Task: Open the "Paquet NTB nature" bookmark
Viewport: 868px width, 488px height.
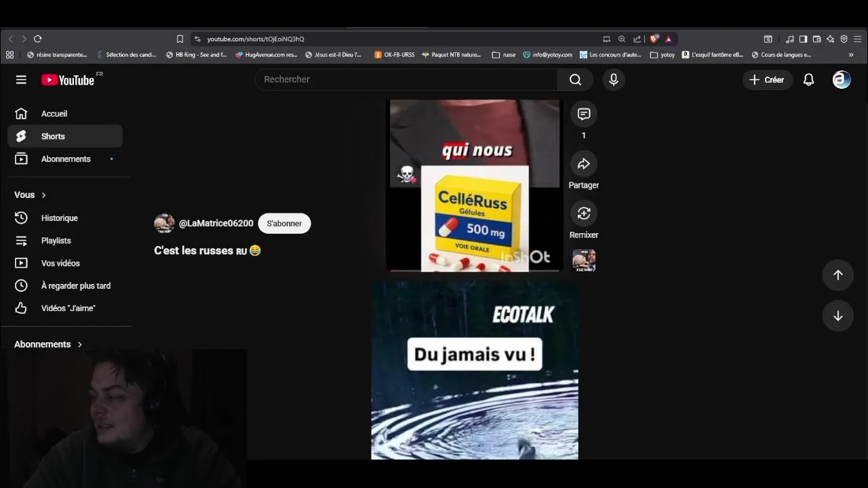Action: (451, 55)
